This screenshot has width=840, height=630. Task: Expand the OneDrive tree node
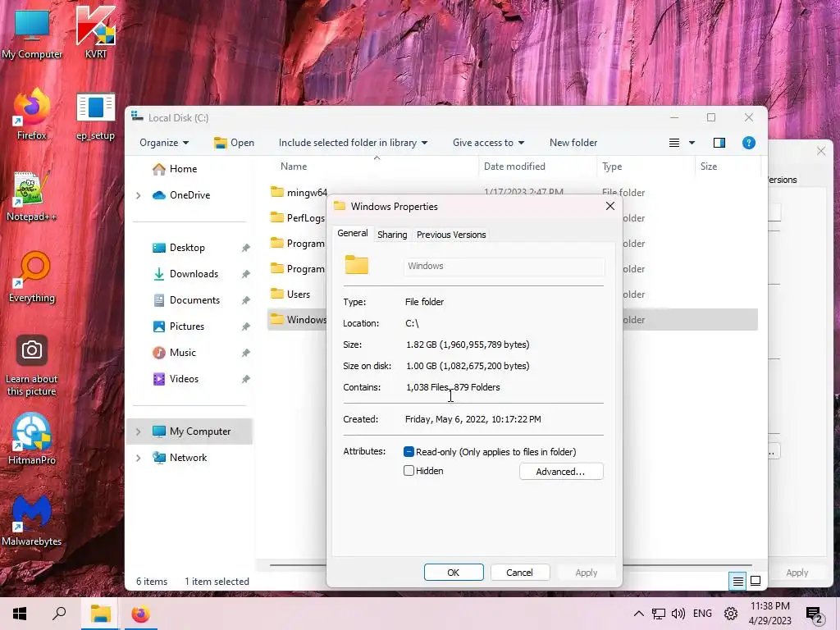138,195
